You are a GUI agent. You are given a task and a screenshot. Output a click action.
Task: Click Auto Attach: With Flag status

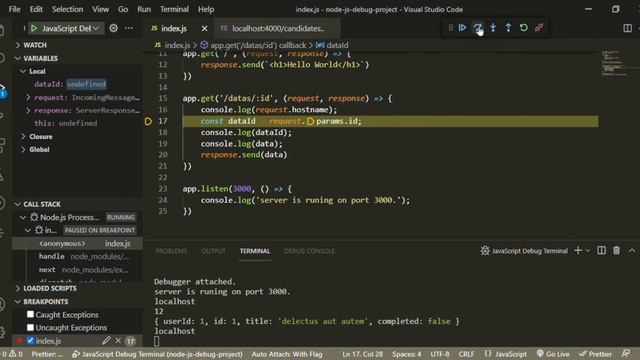[x=287, y=354]
